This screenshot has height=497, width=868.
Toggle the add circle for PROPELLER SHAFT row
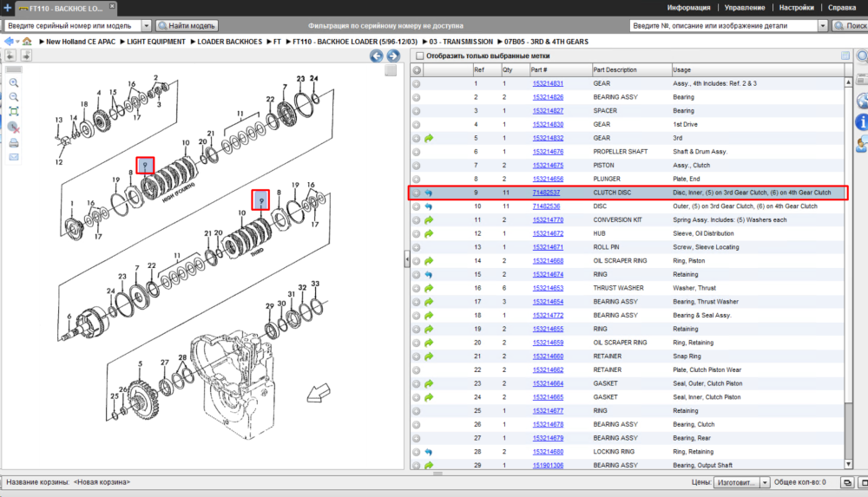pos(417,152)
